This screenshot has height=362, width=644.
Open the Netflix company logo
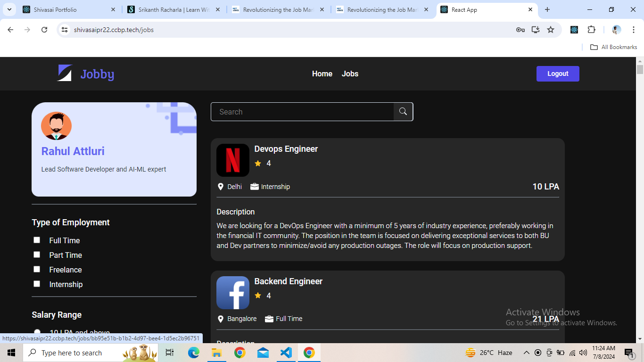(x=233, y=160)
